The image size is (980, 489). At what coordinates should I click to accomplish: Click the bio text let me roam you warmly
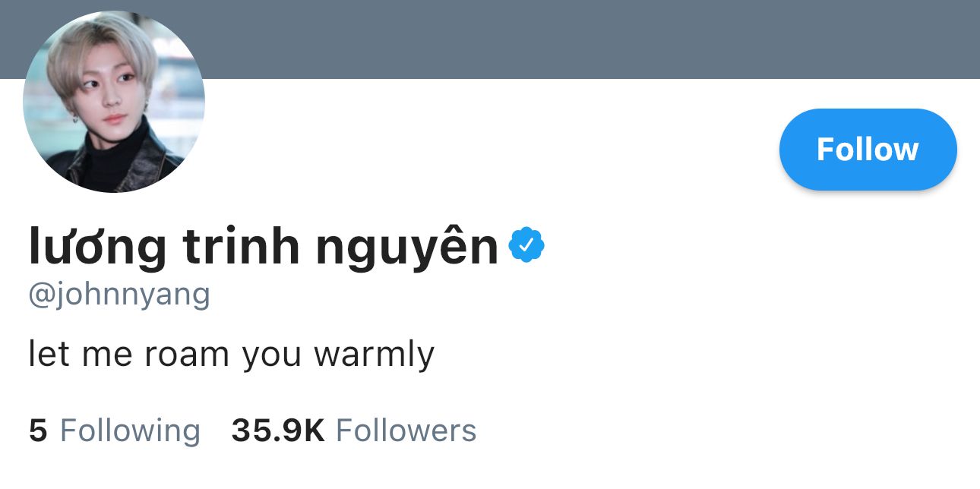tap(232, 355)
